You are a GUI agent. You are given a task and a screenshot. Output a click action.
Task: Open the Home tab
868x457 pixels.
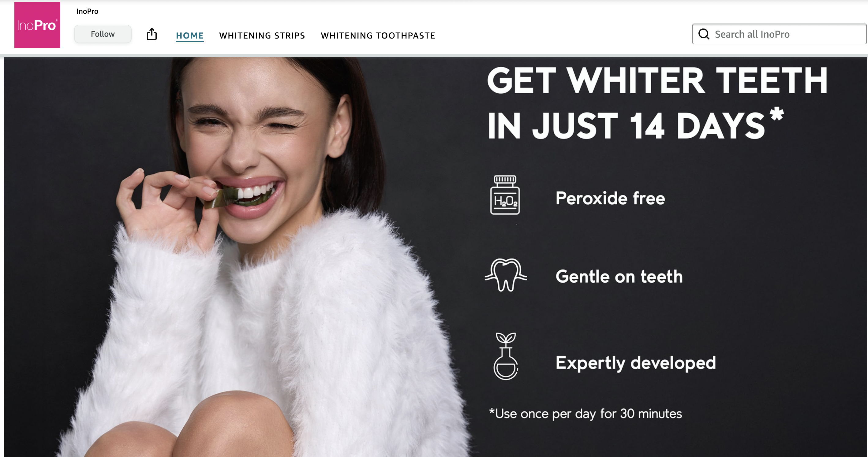tap(190, 35)
